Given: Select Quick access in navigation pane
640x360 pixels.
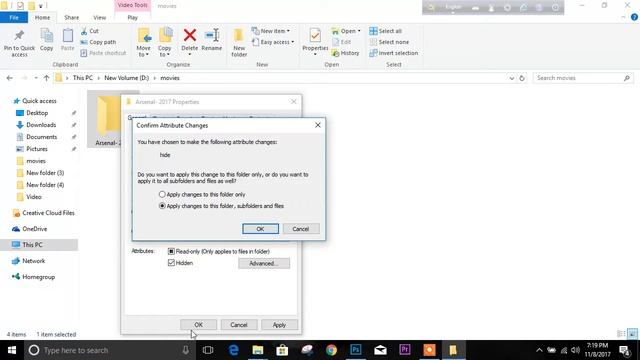Looking at the screenshot, I should [39, 101].
